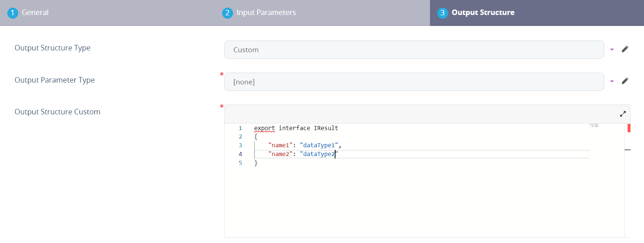Click line number 3 in the gutter
The image size is (644, 243).
point(240,145)
